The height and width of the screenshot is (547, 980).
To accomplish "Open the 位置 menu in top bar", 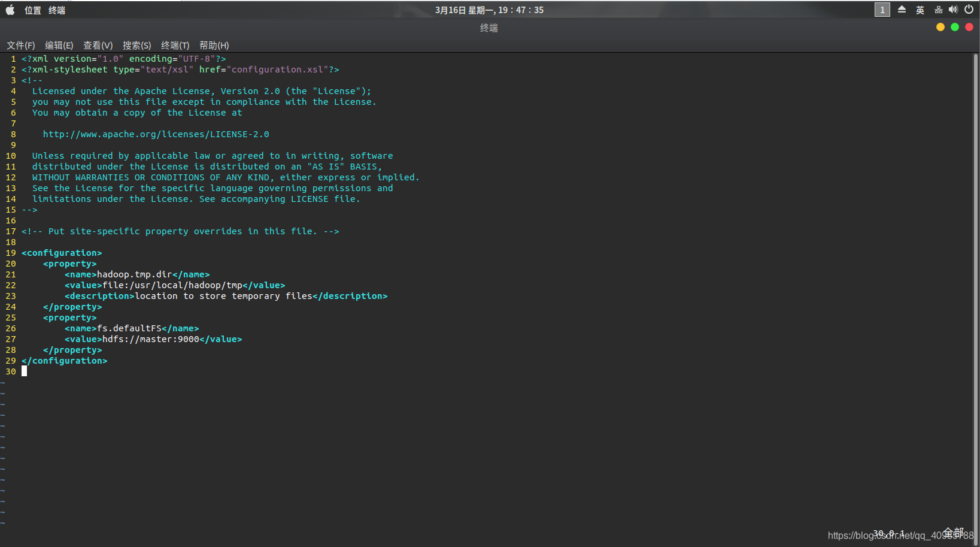I will 33,10.
